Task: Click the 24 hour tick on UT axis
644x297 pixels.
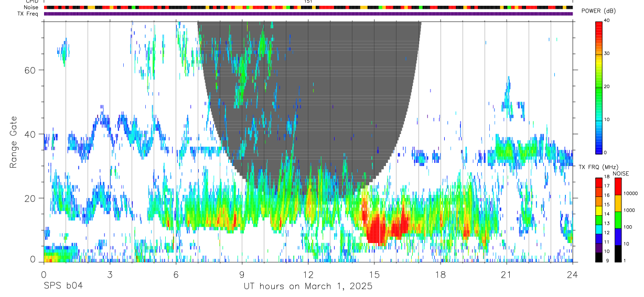Action: pos(573,274)
